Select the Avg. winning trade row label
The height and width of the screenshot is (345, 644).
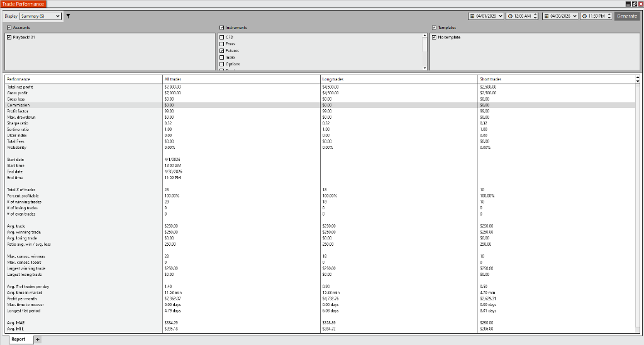[x=24, y=232]
